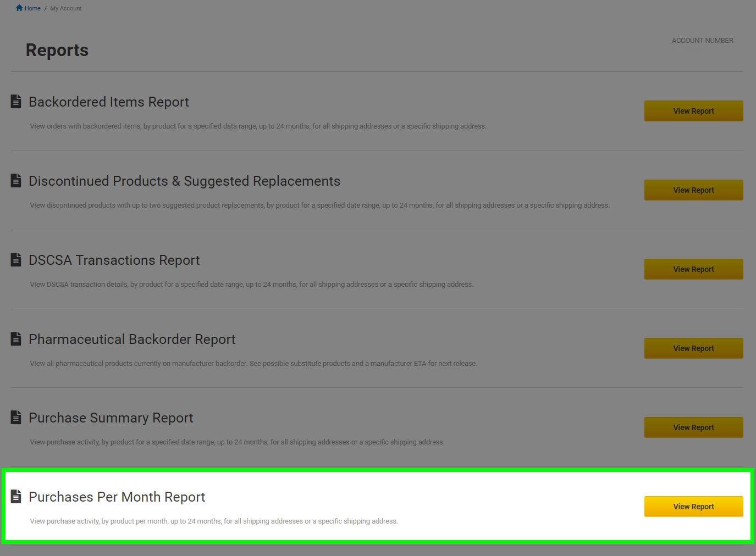Select the Discontinued Products & Suggested Replacements title
The image size is (756, 556).
[185, 181]
